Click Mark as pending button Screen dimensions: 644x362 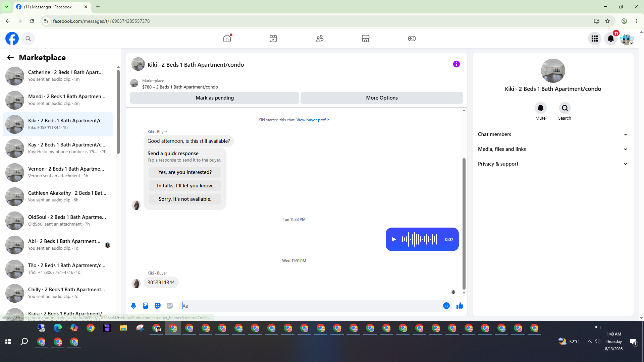pos(215,98)
